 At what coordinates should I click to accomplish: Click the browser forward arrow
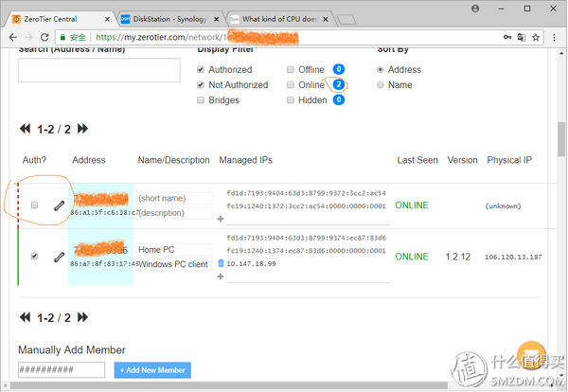[28, 37]
